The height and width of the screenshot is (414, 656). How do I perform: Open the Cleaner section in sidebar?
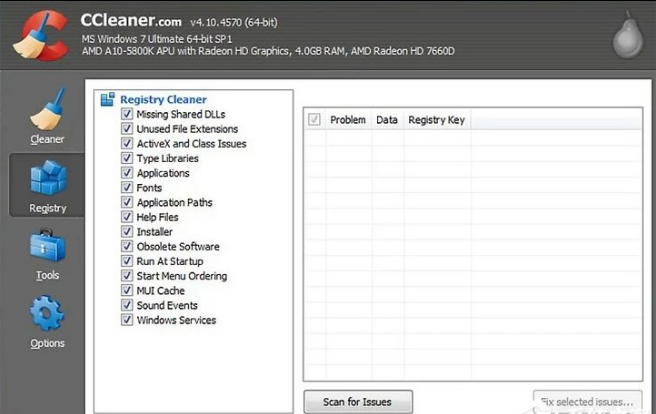click(46, 116)
